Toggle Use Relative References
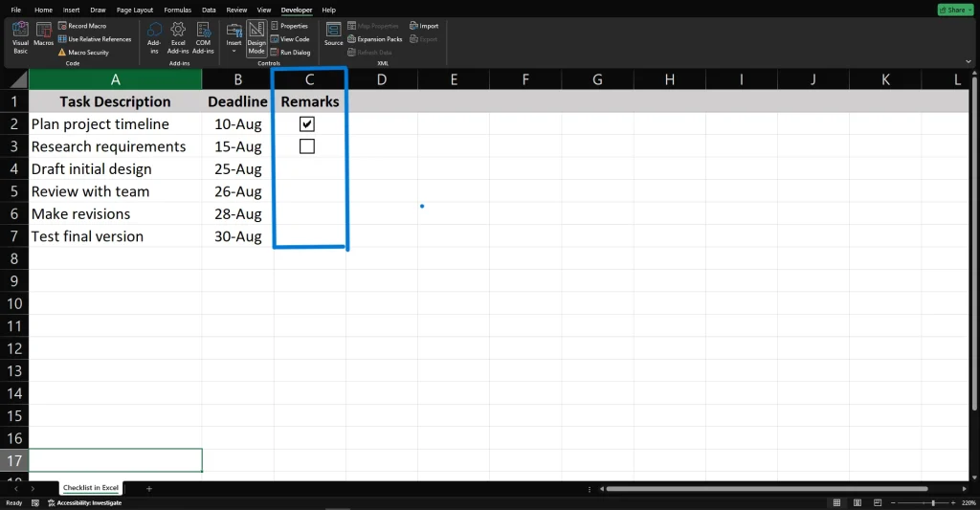980x510 pixels. coord(95,38)
